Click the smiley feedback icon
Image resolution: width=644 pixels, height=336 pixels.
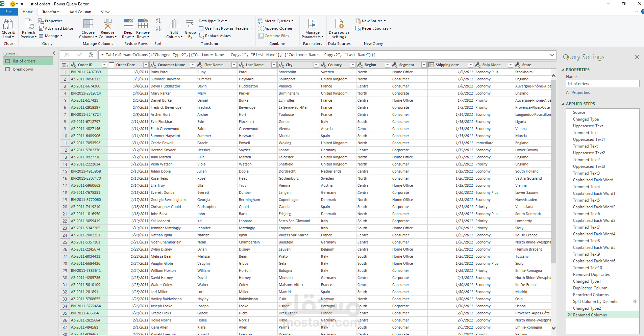click(13, 4)
